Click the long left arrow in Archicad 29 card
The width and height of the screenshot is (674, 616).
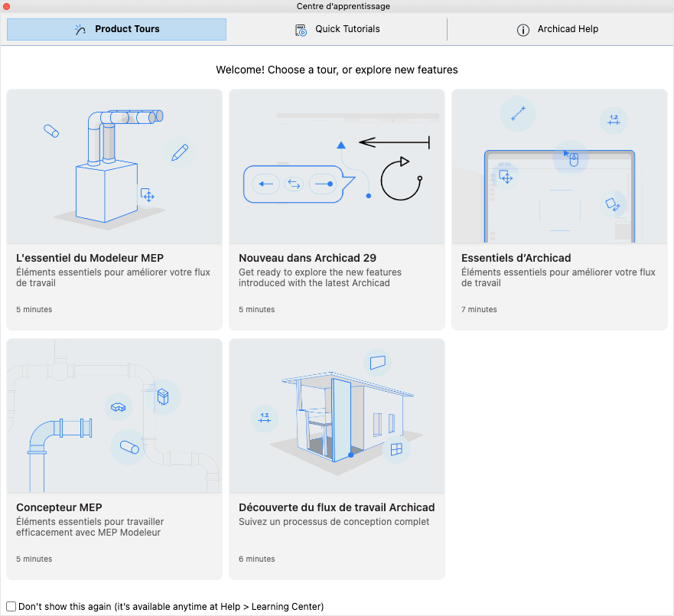[x=394, y=142]
